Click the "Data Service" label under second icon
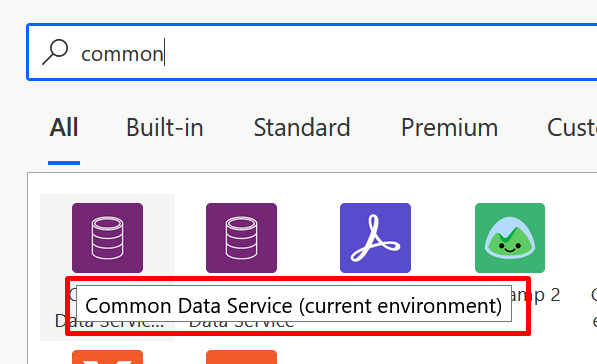The height and width of the screenshot is (364, 597). pos(241,324)
